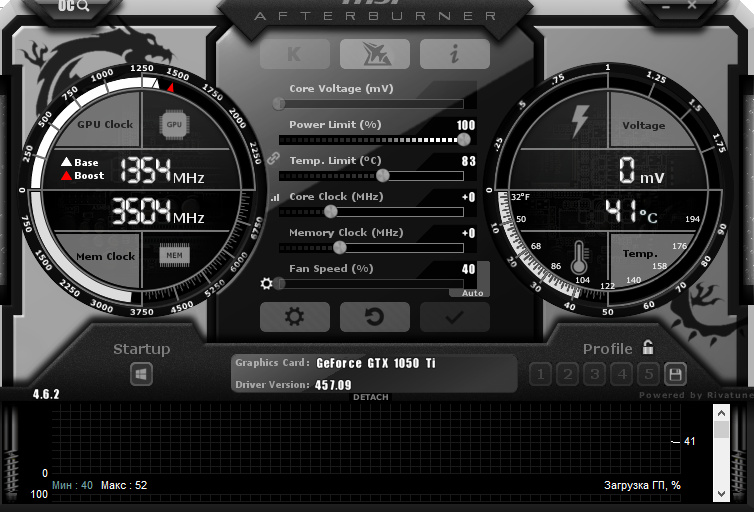754x512 pixels.
Task: Click the Core Voltage slider handle
Action: (x=279, y=103)
